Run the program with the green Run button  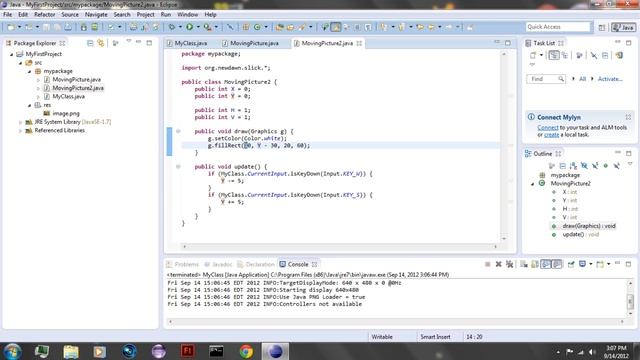[189, 27]
